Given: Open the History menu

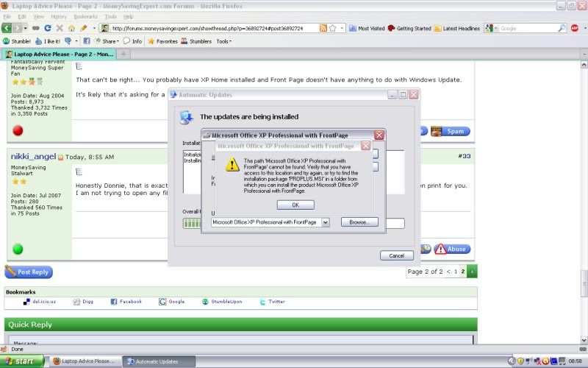Looking at the screenshot, I should pos(59,16).
